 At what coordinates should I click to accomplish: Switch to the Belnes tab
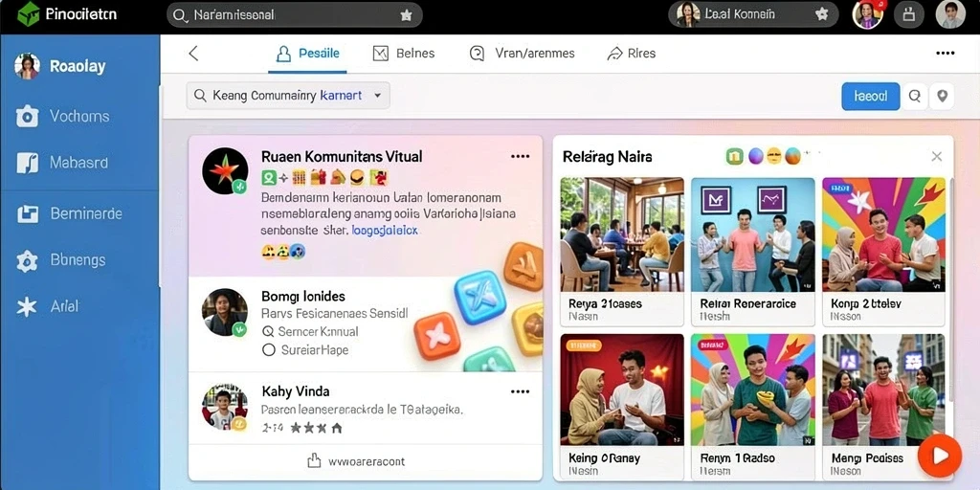(x=404, y=54)
